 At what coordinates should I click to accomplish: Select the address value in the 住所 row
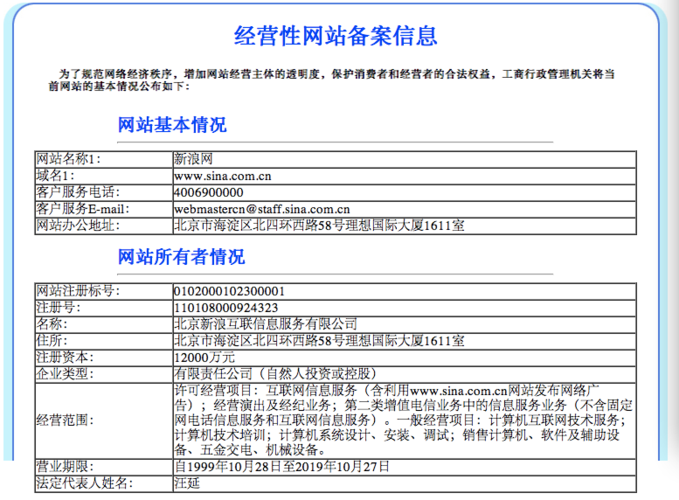click(x=319, y=341)
